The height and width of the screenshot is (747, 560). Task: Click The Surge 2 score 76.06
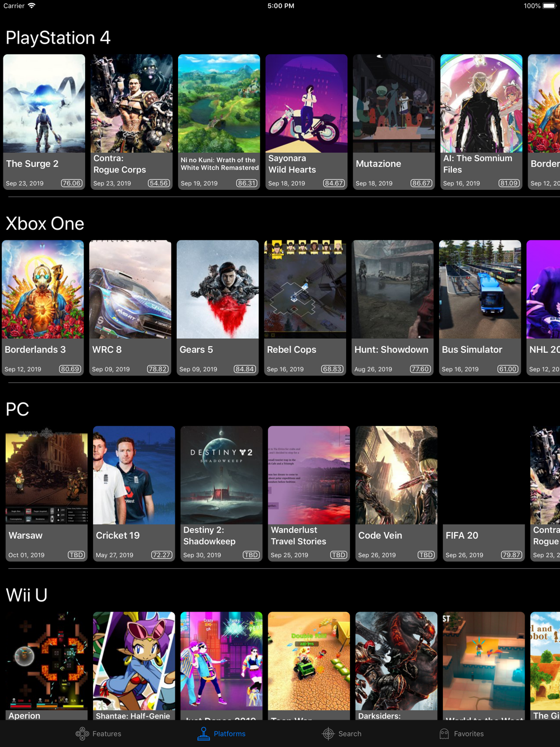pos(72,183)
